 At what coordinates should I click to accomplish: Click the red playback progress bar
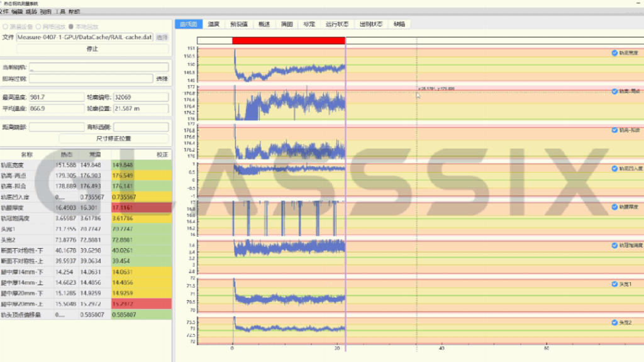[x=289, y=40]
